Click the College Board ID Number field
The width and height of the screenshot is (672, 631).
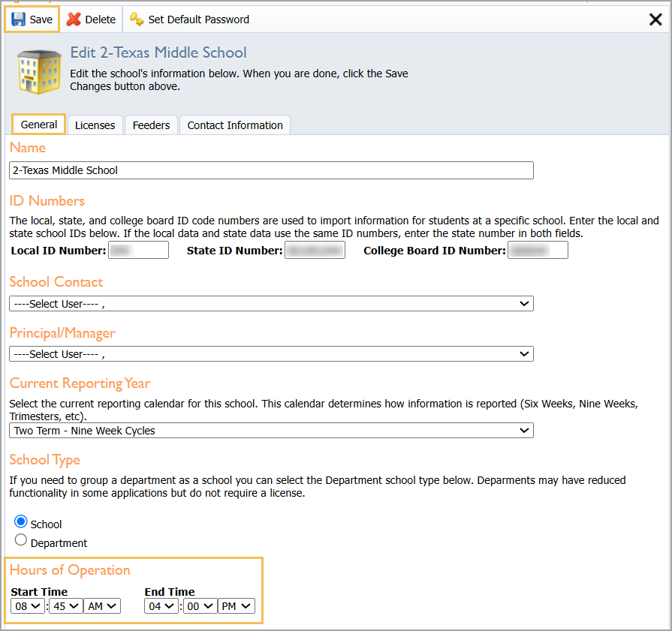[x=538, y=250]
